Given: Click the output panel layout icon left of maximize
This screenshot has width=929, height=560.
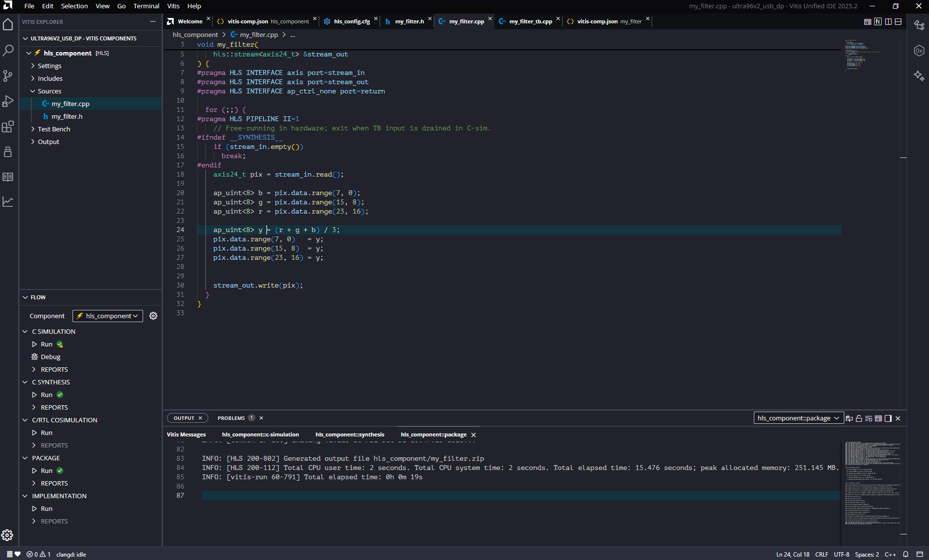Looking at the screenshot, I should [878, 418].
